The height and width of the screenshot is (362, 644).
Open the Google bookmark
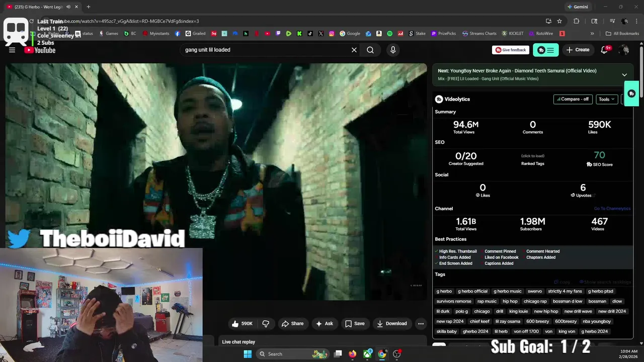(x=350, y=34)
